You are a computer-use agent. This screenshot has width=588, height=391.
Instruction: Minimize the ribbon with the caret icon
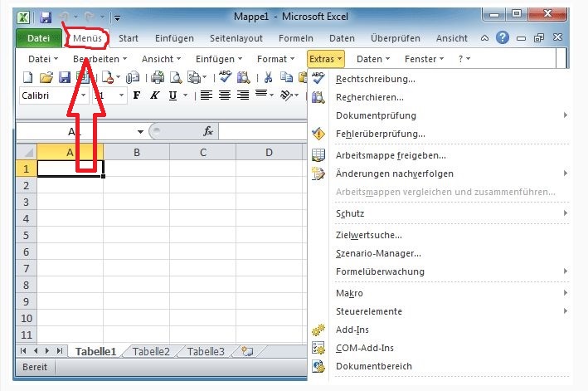coord(484,38)
